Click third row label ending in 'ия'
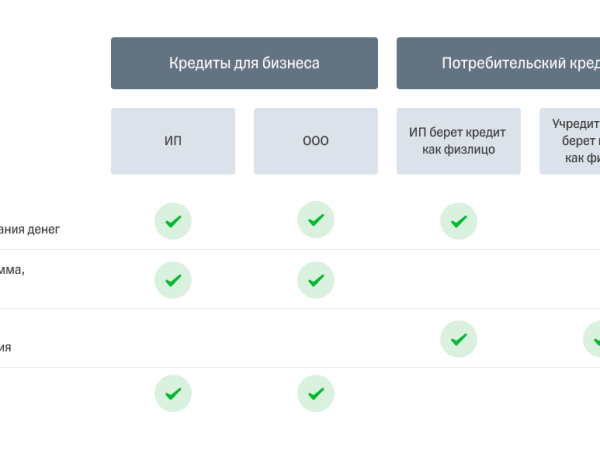 coord(6,347)
